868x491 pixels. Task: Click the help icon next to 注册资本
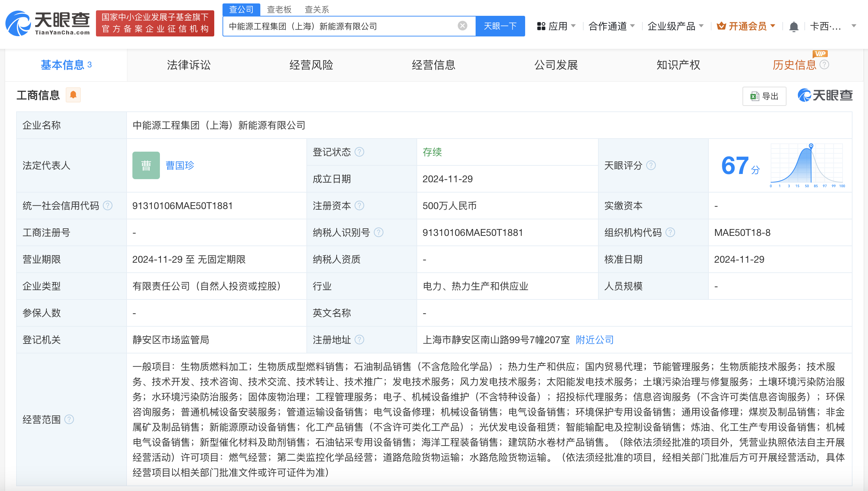point(360,206)
